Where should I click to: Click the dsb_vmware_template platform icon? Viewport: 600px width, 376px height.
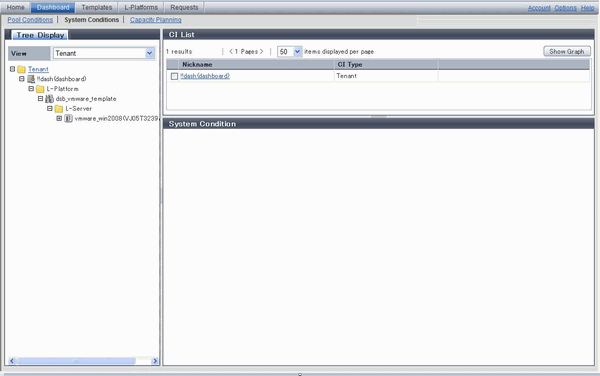49,99
